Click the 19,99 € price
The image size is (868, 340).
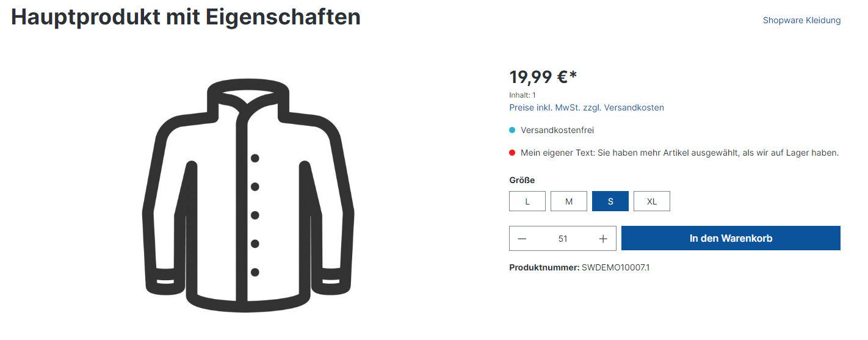pyautogui.click(x=543, y=78)
